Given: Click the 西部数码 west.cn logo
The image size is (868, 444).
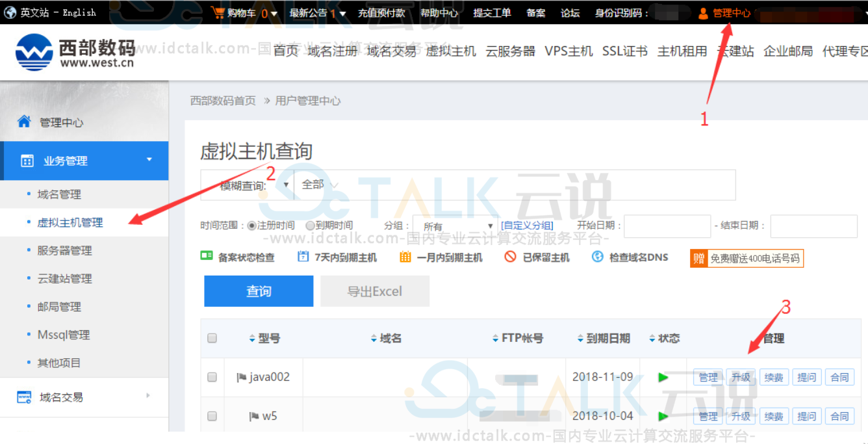Looking at the screenshot, I should [x=75, y=52].
